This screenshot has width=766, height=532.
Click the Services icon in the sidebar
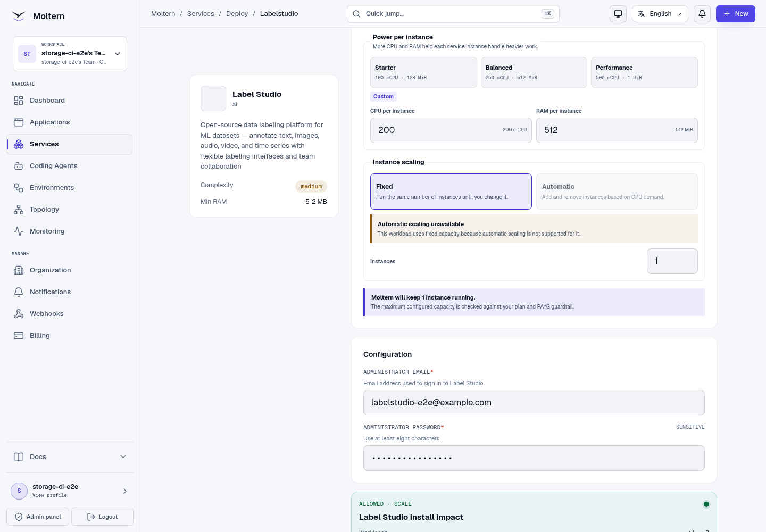(19, 144)
